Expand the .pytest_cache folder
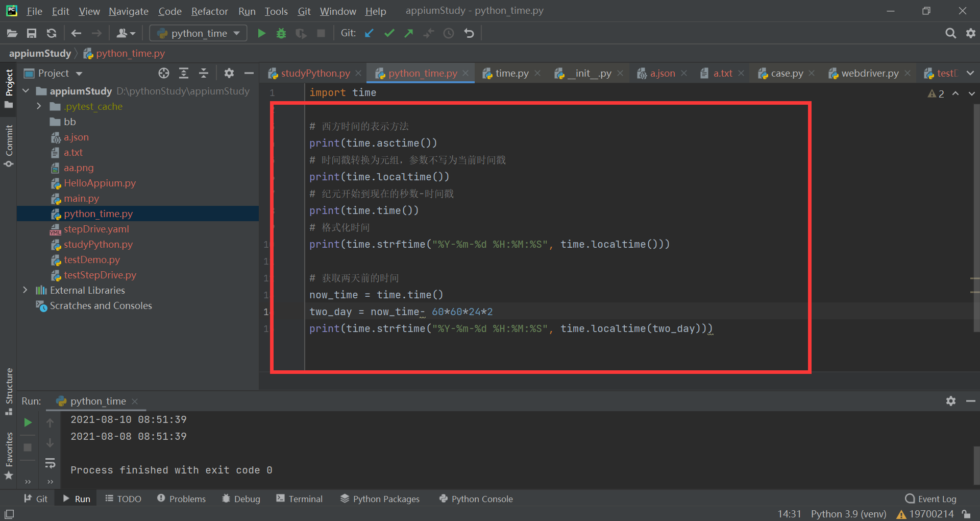This screenshot has width=980, height=521. click(x=39, y=106)
